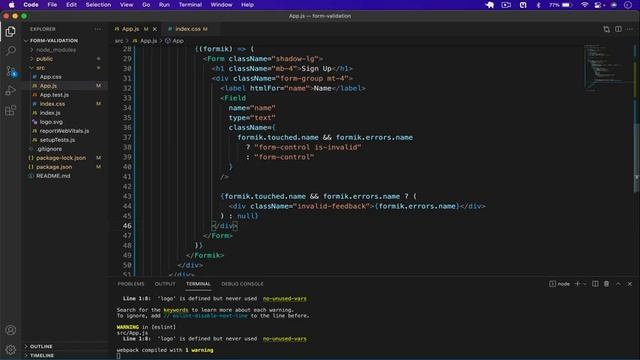This screenshot has width=640, height=360.
Task: Close the App.js editor tab
Action: (x=155, y=29)
